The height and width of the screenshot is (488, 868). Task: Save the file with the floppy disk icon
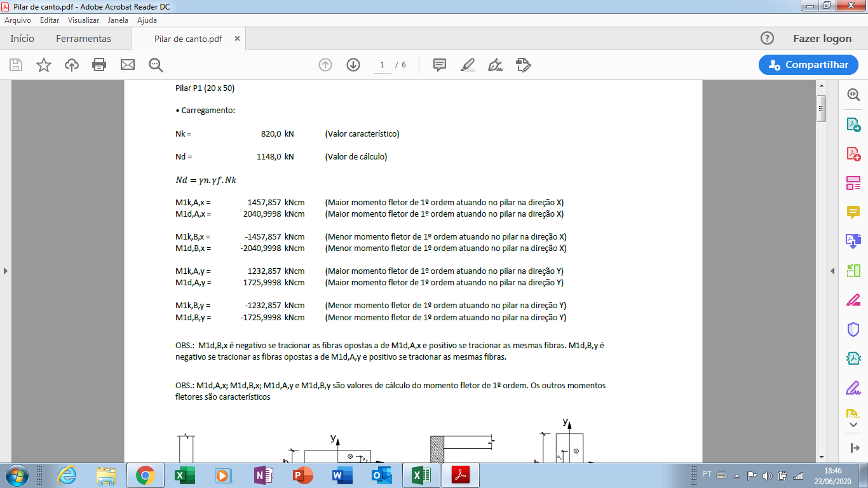pyautogui.click(x=16, y=65)
